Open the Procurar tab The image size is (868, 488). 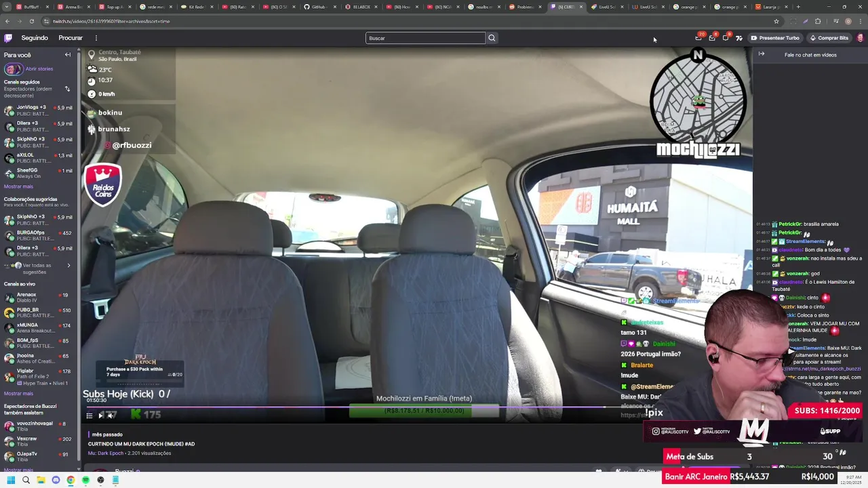71,38
